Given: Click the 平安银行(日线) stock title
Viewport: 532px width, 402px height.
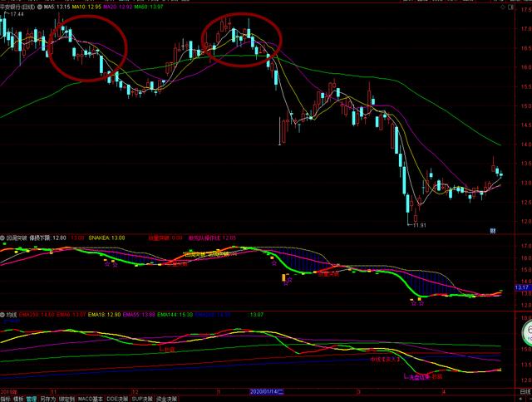Looking at the screenshot, I should coord(17,7).
